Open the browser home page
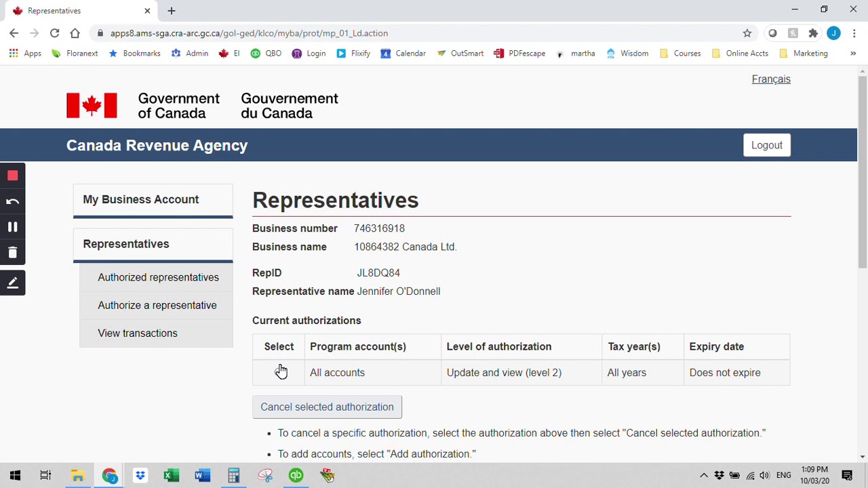Screen dimensions: 868x488 click(x=75, y=33)
